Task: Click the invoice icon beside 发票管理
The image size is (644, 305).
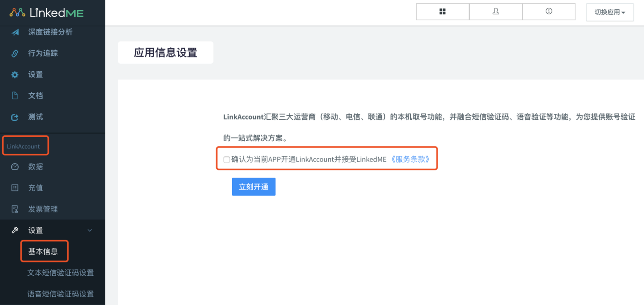Action: (x=15, y=209)
